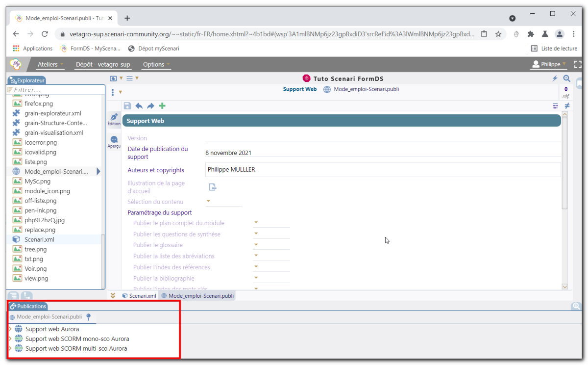Click the lines view button below explorer

coord(14,295)
